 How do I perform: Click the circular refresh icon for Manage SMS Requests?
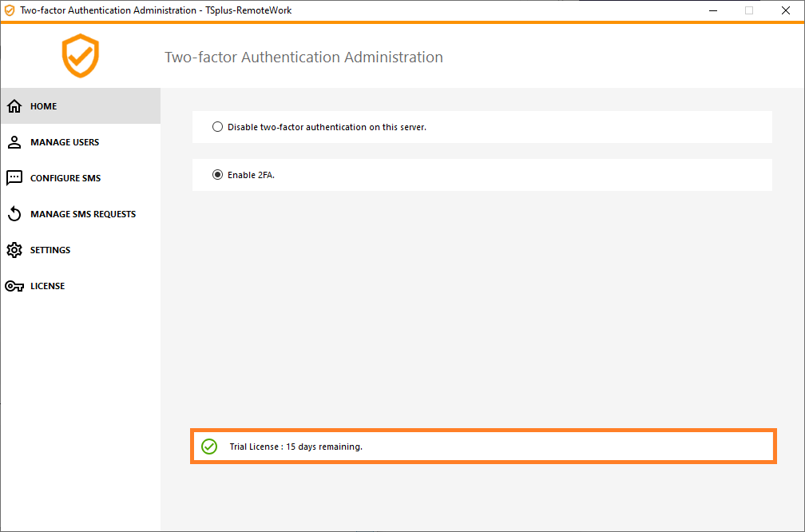(x=14, y=213)
